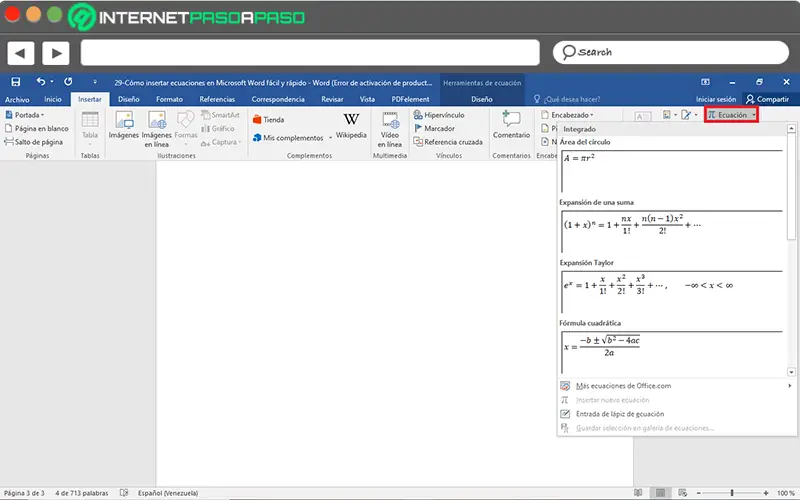The image size is (800, 500).
Task: Open the Formas shapes gallery
Action: tap(186, 128)
